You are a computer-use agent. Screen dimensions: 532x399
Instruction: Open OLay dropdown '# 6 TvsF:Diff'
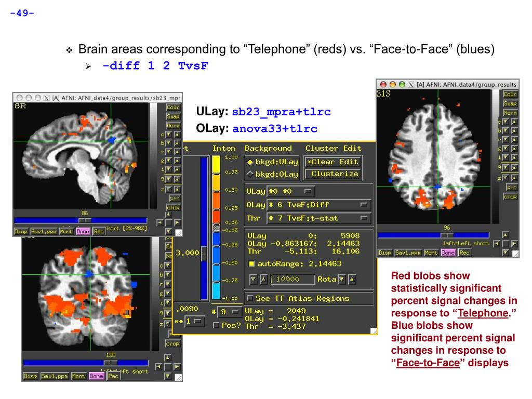click(x=318, y=205)
